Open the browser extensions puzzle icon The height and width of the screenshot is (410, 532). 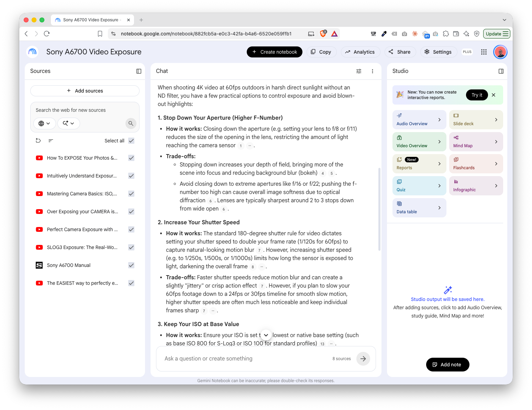(x=446, y=34)
